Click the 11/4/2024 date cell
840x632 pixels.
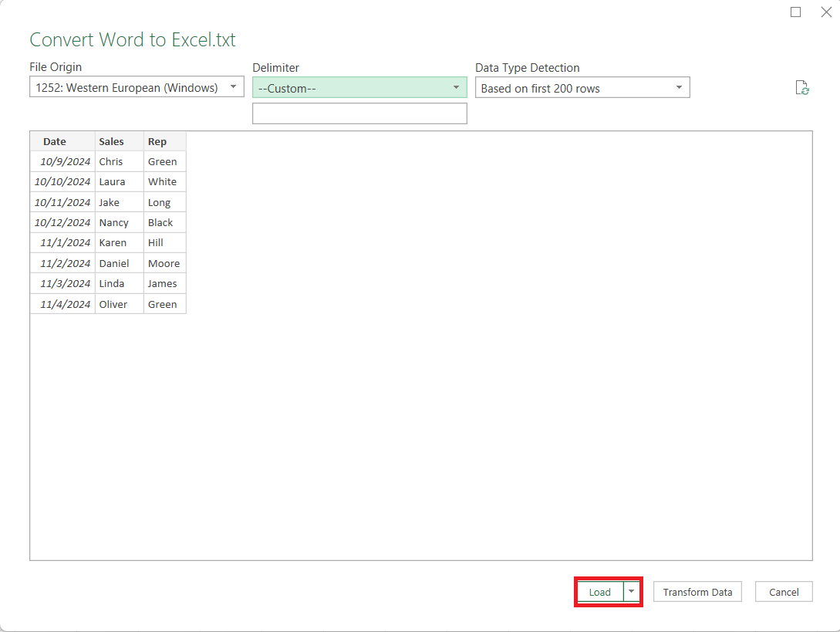click(62, 304)
